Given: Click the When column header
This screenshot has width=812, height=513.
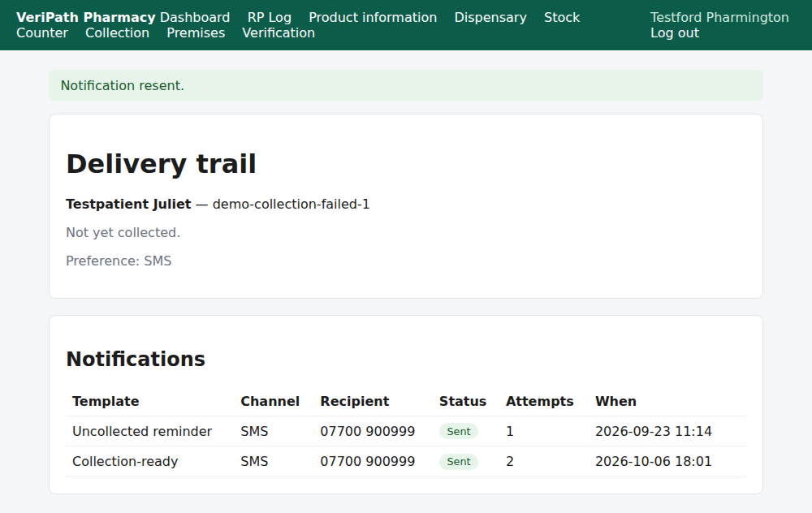Looking at the screenshot, I should (x=615, y=401).
